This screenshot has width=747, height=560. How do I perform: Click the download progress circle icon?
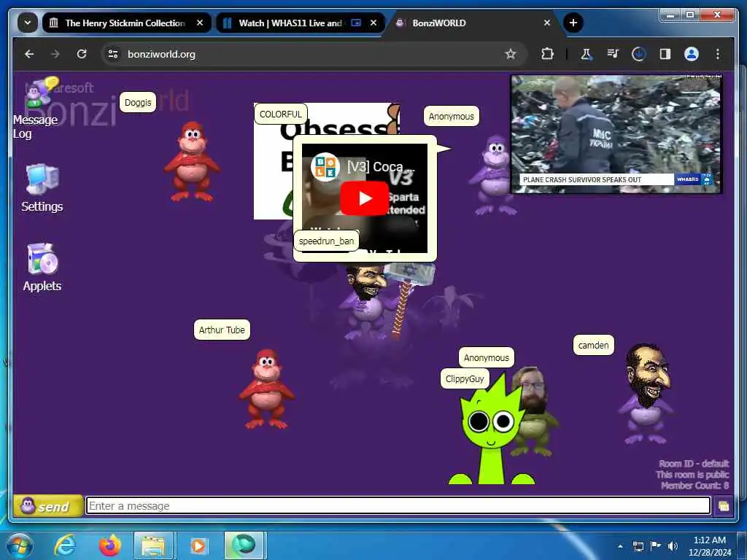[x=639, y=54]
